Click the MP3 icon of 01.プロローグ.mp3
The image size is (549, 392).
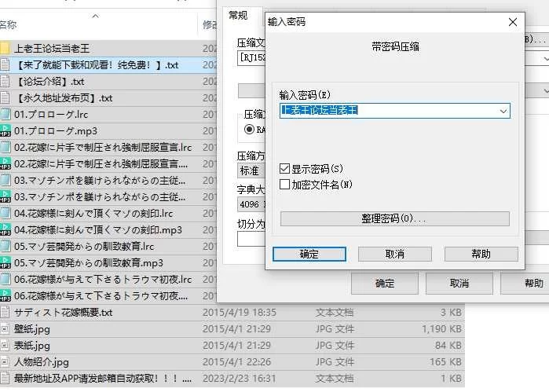[5, 130]
